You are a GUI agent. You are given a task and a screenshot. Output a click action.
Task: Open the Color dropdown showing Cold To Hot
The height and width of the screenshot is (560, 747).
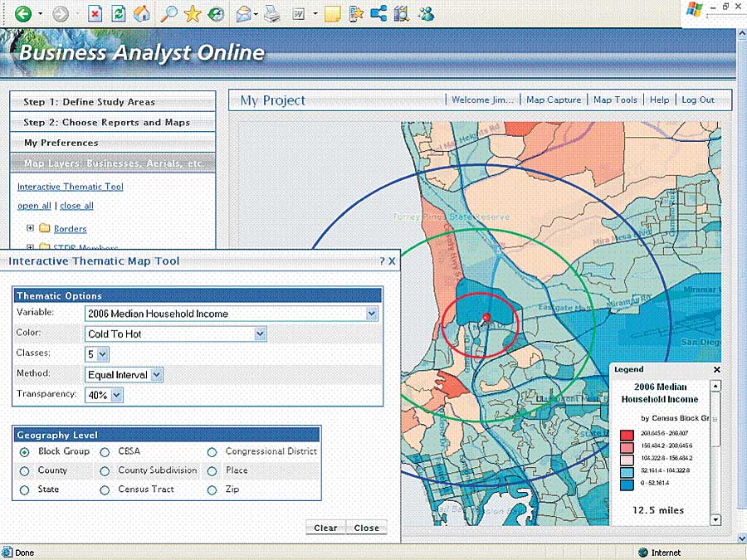260,334
